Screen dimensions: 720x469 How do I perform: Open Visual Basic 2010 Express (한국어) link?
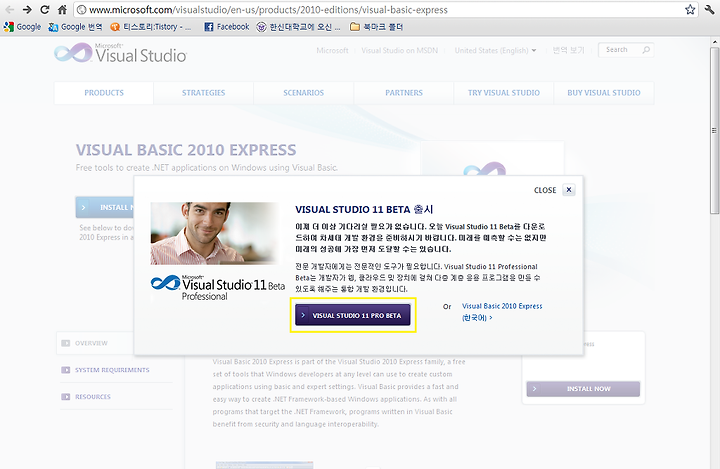502,311
